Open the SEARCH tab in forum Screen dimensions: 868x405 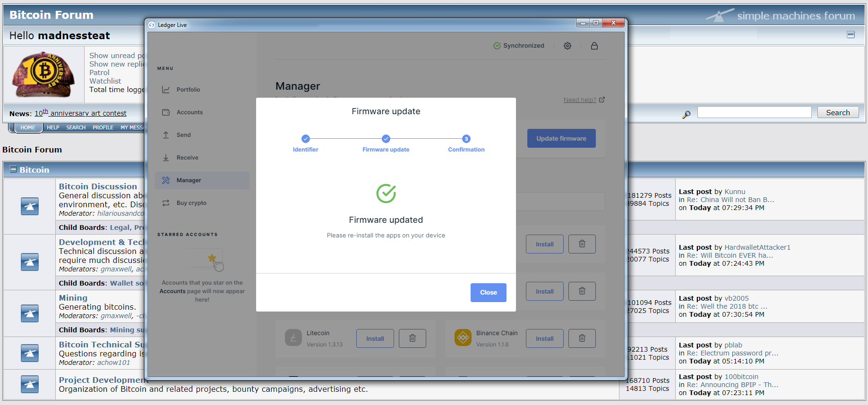(76, 127)
